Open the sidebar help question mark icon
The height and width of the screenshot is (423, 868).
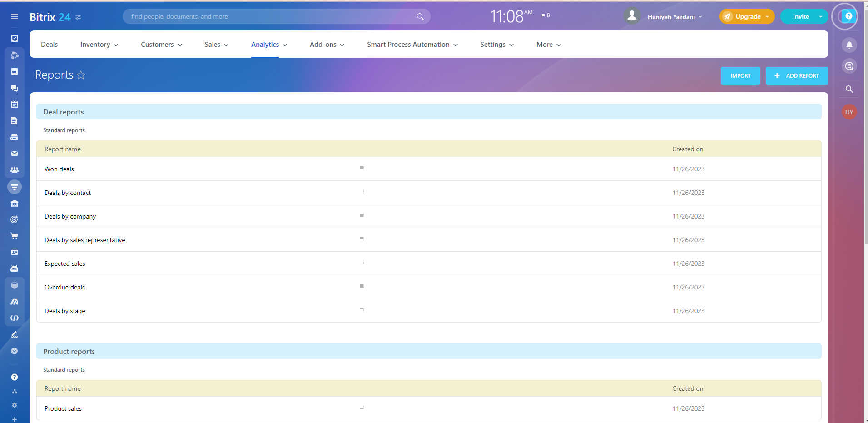tap(15, 377)
